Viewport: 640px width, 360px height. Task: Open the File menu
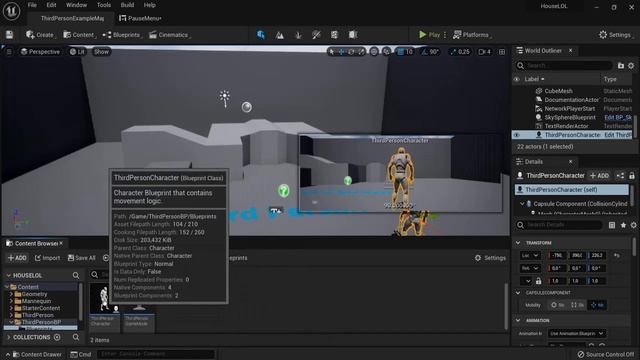click(32, 5)
